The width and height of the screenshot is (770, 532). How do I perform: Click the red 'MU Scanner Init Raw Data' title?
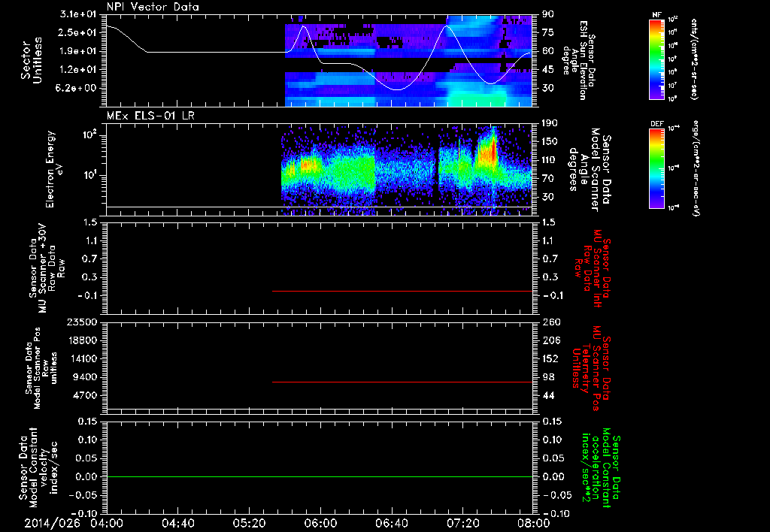593,269
